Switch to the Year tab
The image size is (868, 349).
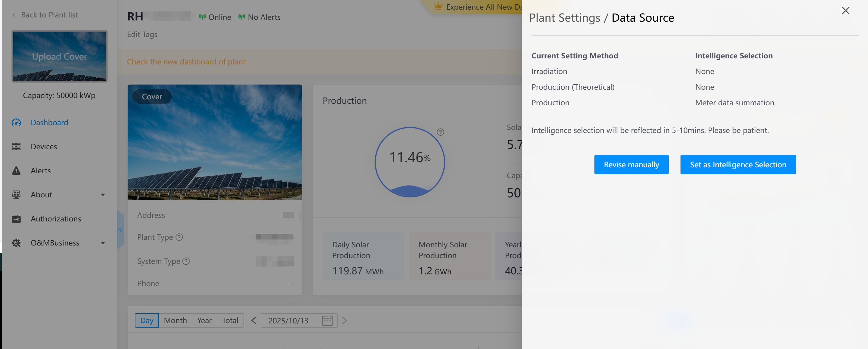[204, 320]
